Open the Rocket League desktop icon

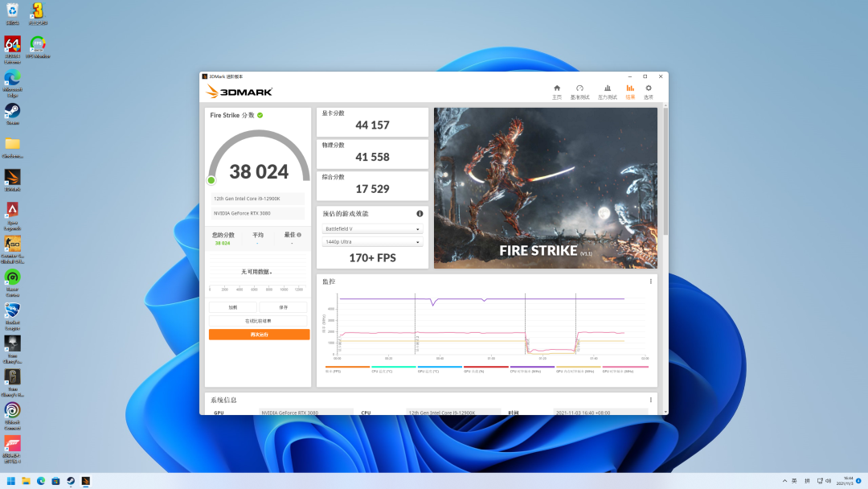(x=12, y=316)
